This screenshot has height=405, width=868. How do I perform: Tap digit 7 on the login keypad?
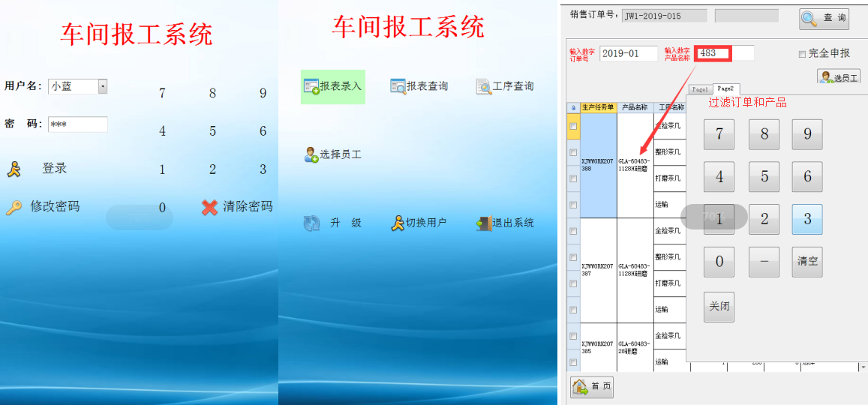pyautogui.click(x=161, y=93)
